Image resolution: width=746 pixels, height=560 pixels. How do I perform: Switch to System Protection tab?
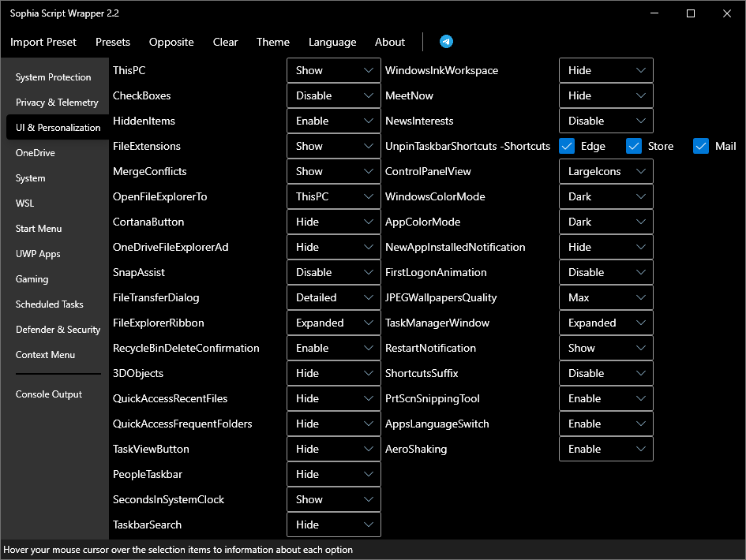tap(57, 77)
